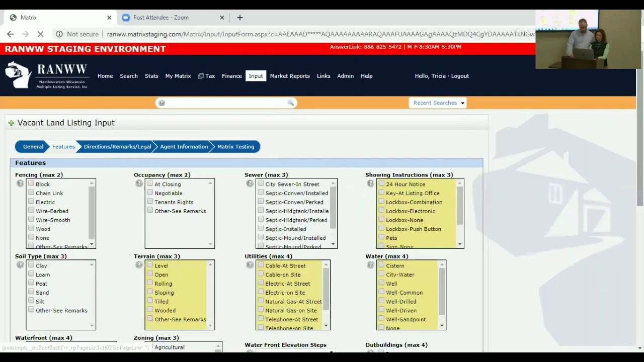Check the 24 Hour Notice option
Viewport: 644px width, 362px height.
(381, 184)
